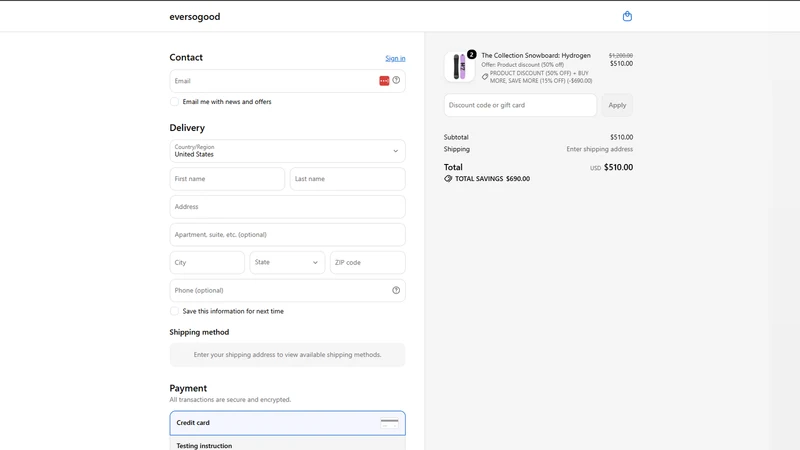Viewport: 800px width, 450px height.
Task: Check Email me with news and offers
Action: point(174,102)
